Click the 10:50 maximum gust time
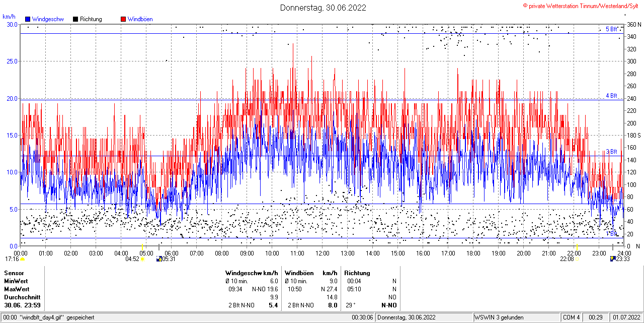This screenshot has width=644, height=323. pyautogui.click(x=295, y=289)
